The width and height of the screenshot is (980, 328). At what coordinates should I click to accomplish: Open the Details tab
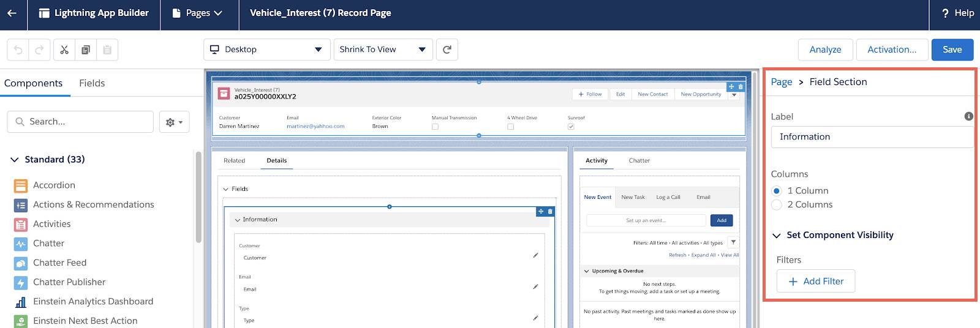coord(277,161)
